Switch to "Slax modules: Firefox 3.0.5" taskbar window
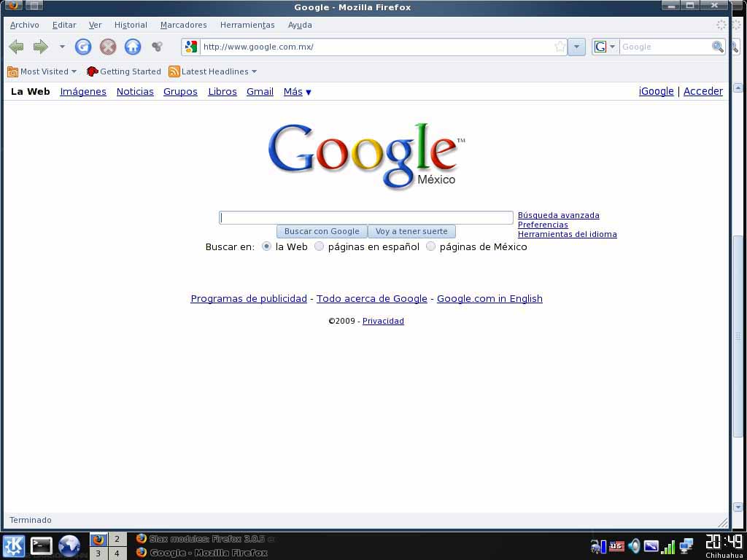The image size is (747, 560). pyautogui.click(x=205, y=539)
